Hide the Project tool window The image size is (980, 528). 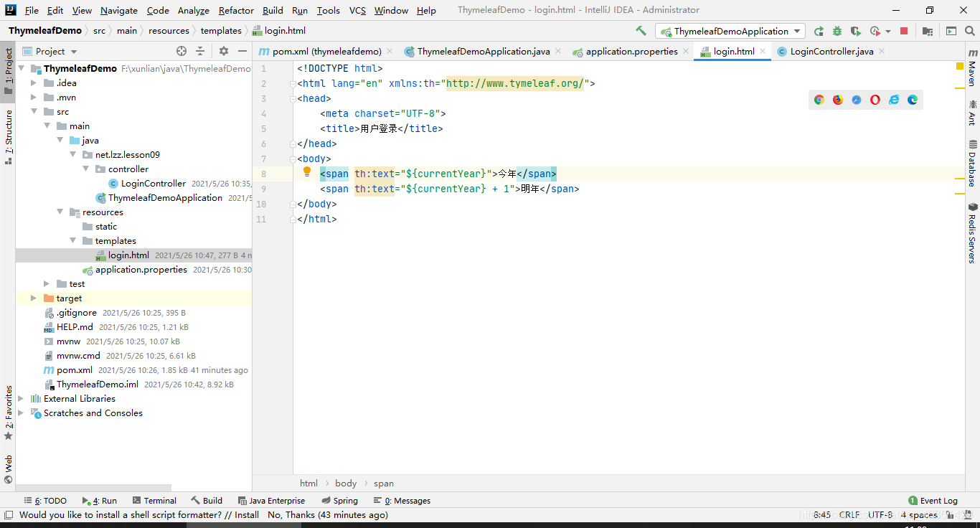click(242, 51)
